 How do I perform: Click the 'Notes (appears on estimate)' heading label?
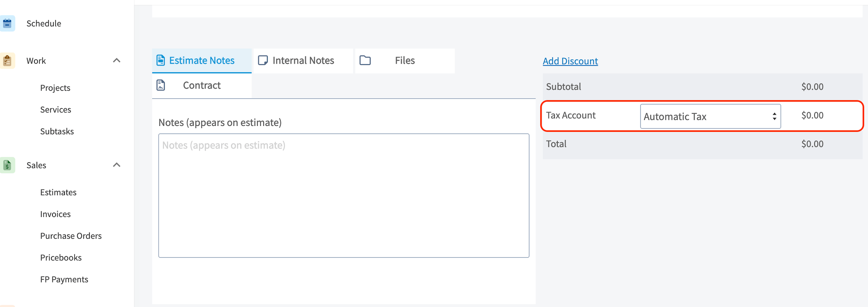click(x=220, y=123)
